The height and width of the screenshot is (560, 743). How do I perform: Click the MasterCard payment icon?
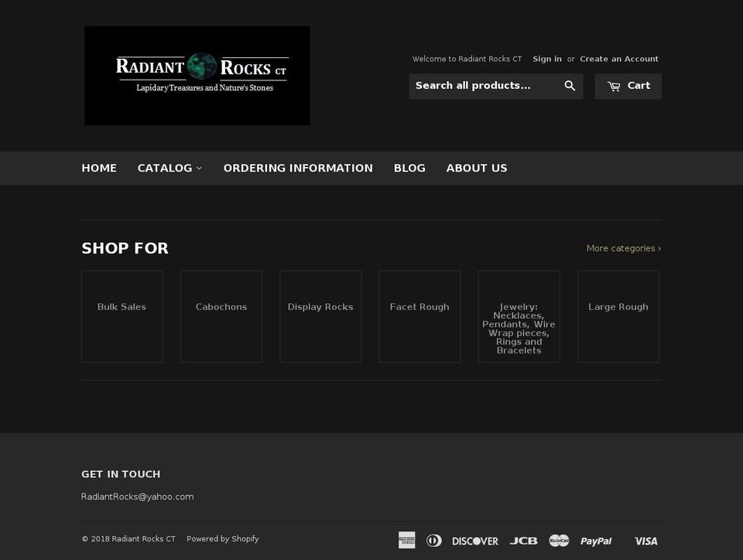pyautogui.click(x=559, y=541)
